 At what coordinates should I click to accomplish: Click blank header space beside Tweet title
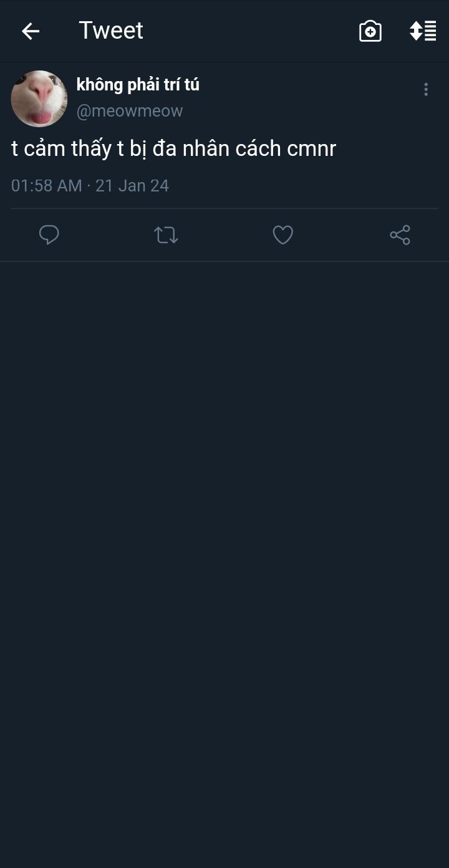pos(249,31)
